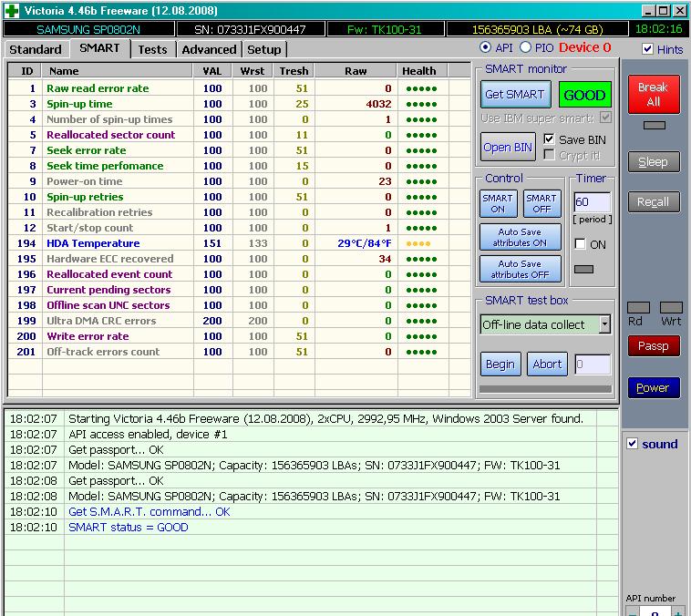Click the SMART OFF button
This screenshot has height=616, width=691.
click(x=541, y=203)
